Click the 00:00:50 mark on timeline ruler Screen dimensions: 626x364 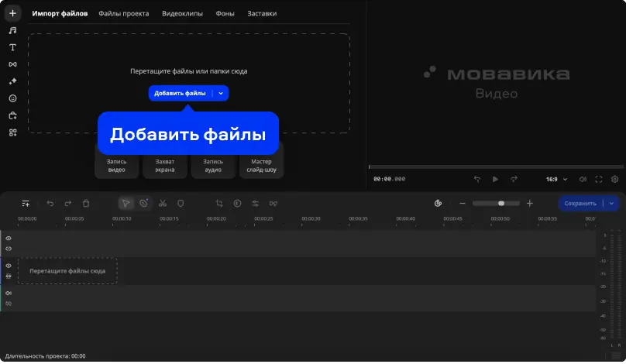500,218
